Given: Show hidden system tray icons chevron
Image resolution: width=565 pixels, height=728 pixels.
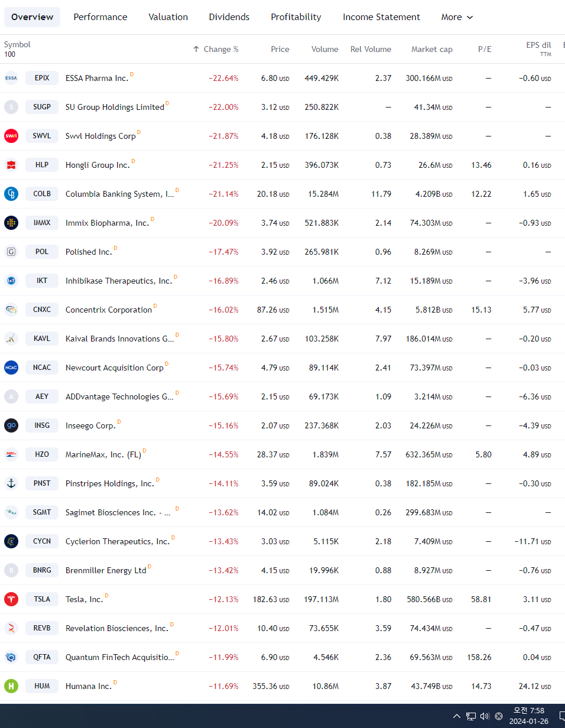Looking at the screenshot, I should coord(456,716).
